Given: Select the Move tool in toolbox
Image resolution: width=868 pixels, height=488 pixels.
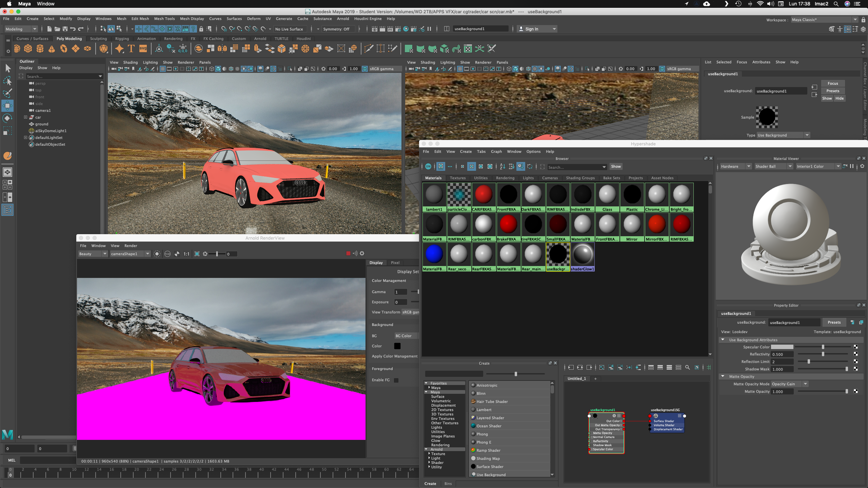Looking at the screenshot, I should point(7,106).
